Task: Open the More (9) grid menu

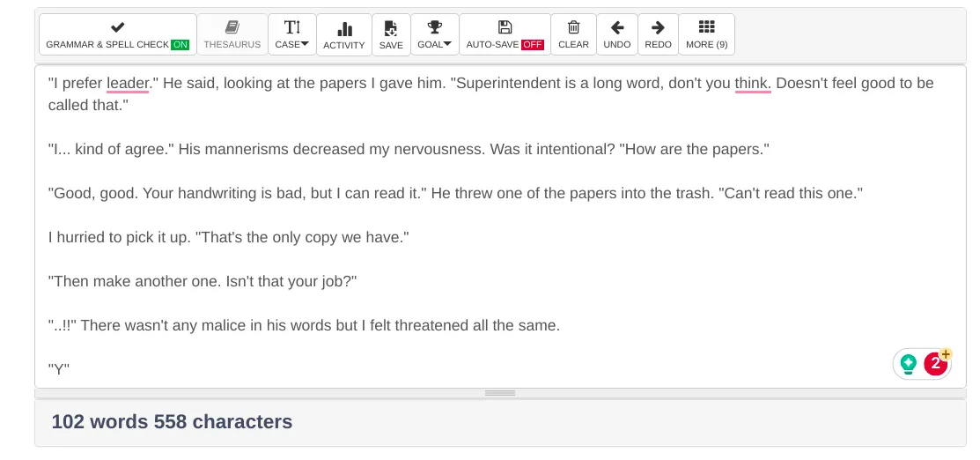Action: (x=706, y=34)
